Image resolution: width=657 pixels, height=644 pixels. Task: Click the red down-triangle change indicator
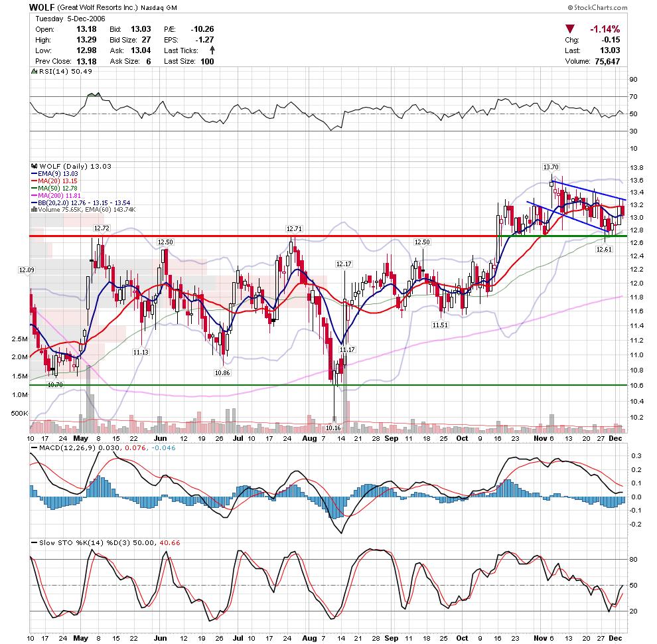click(x=569, y=29)
